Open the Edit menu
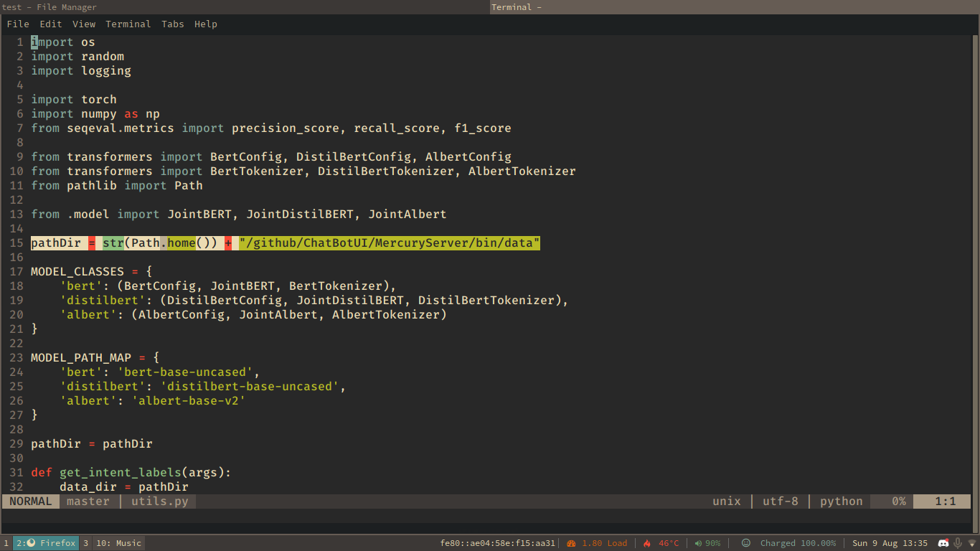 point(51,24)
